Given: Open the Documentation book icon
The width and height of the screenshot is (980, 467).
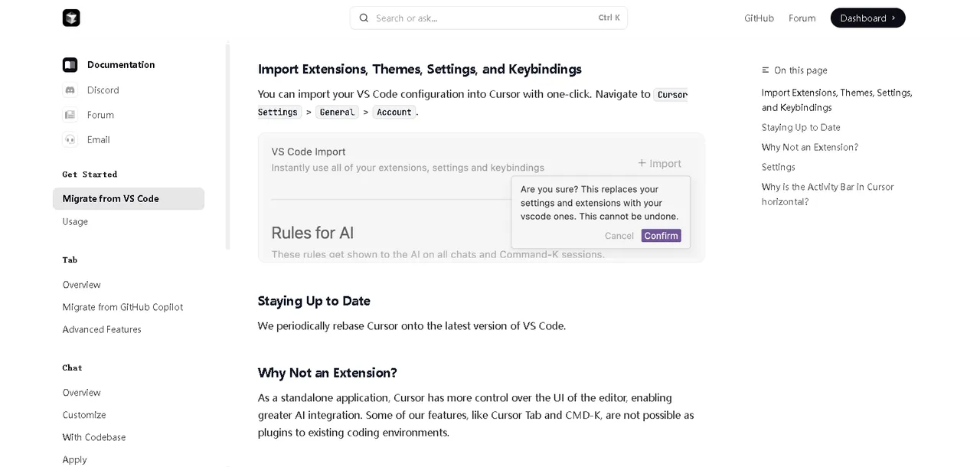Looking at the screenshot, I should pyautogui.click(x=70, y=65).
